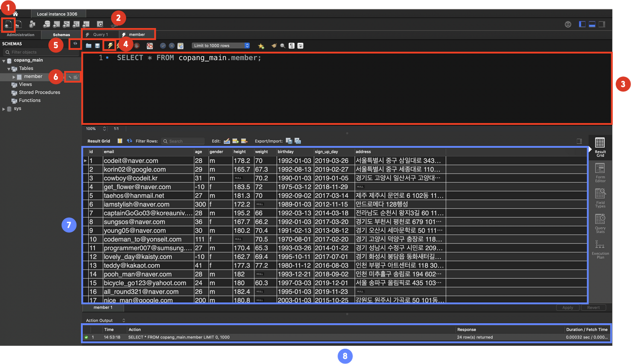This screenshot has height=364, width=631.
Task: Select the Views tree item
Action: [x=25, y=85]
